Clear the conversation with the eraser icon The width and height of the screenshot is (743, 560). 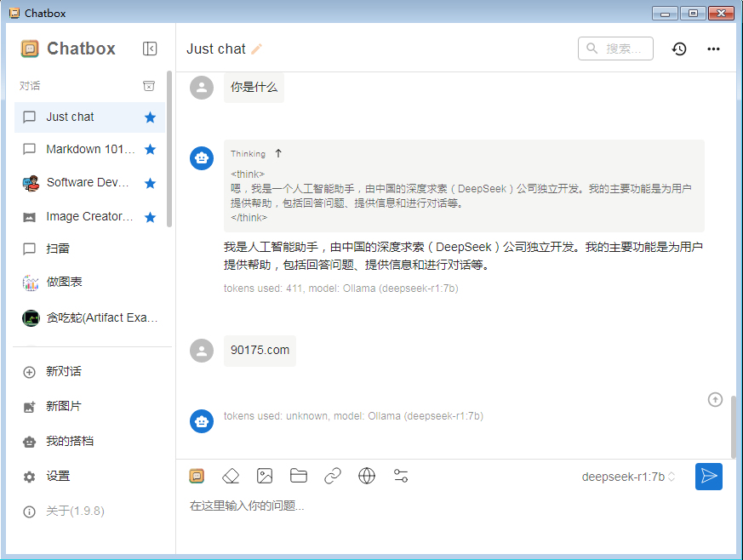coord(231,476)
